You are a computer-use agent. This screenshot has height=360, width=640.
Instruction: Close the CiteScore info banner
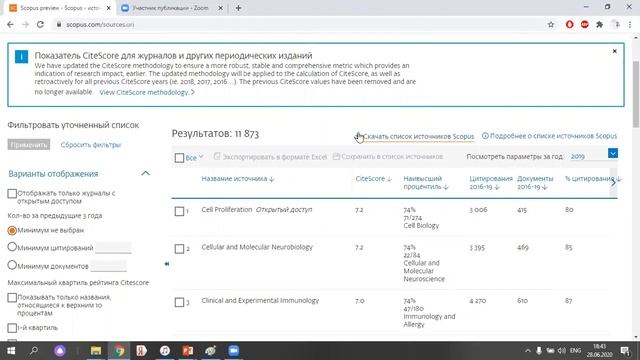614,51
